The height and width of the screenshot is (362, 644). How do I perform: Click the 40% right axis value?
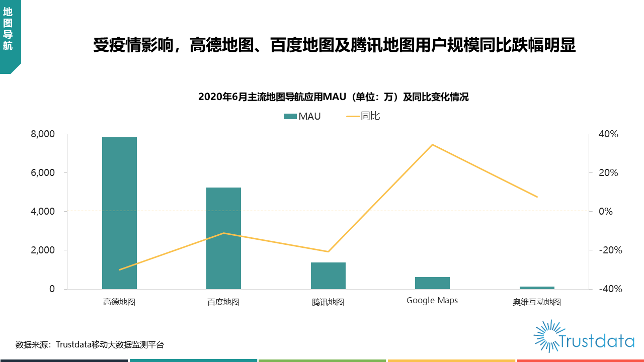tap(608, 134)
